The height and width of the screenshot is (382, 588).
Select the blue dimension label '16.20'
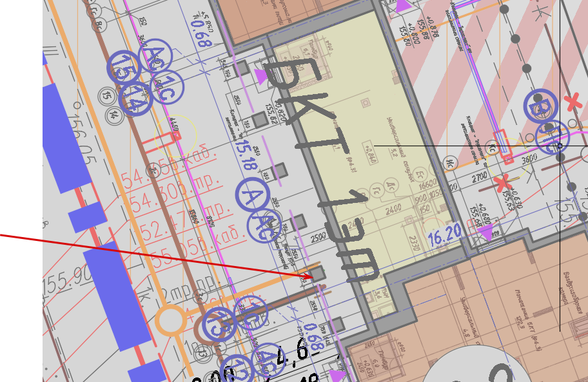pyautogui.click(x=445, y=235)
